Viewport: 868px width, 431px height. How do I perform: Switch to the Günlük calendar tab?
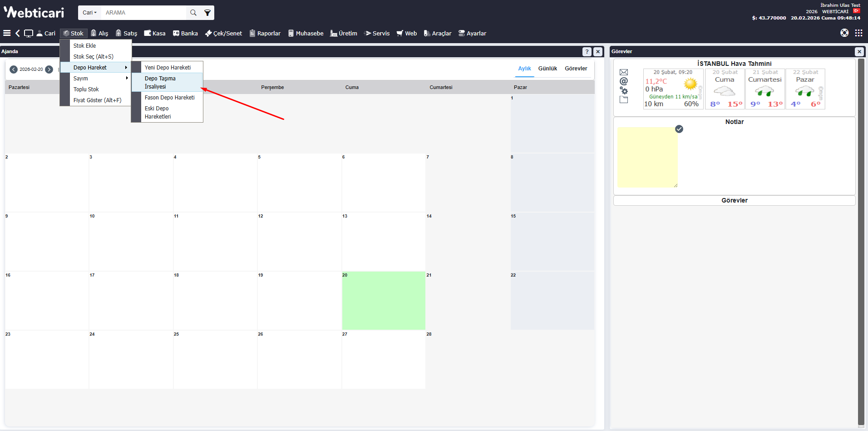coord(547,69)
